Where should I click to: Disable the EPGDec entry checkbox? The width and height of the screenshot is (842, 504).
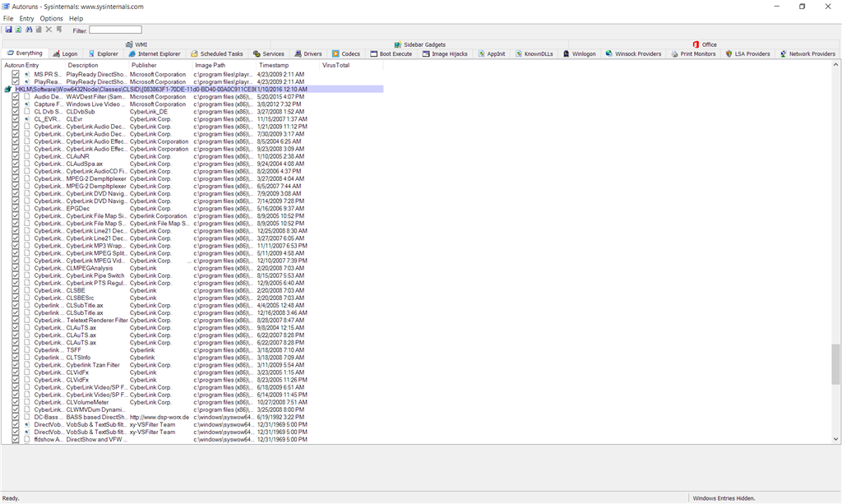(x=16, y=208)
